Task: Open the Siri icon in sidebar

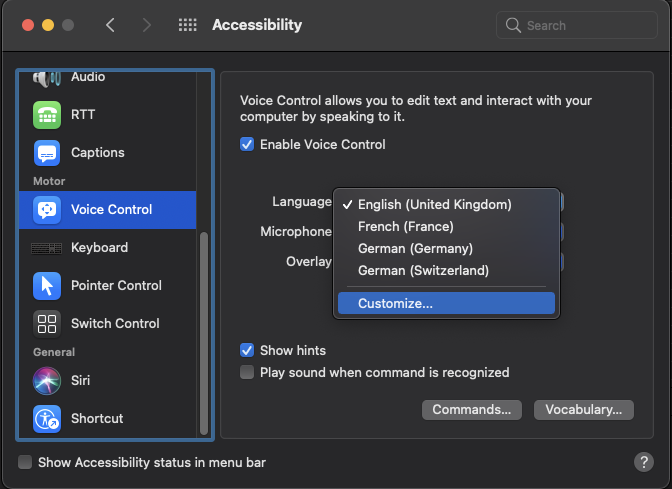Action: (47, 381)
